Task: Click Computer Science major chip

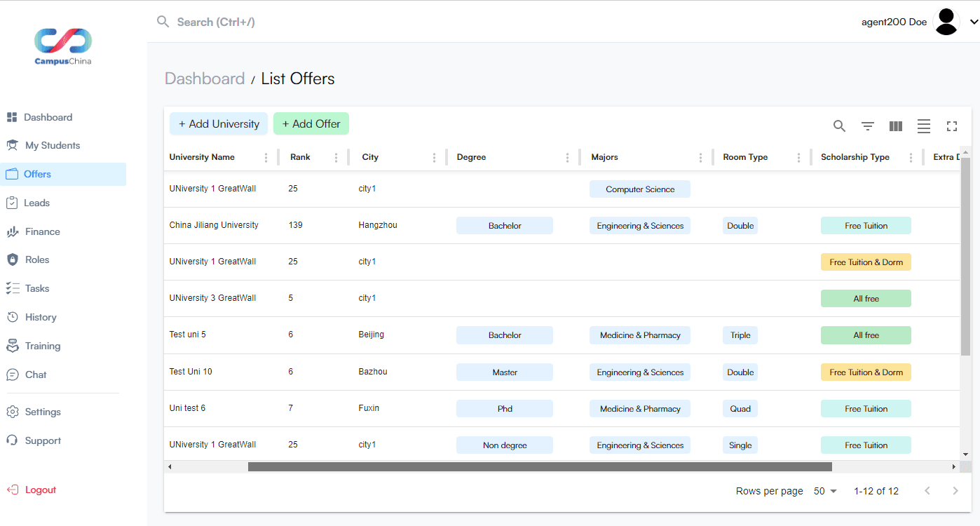Action: [640, 189]
